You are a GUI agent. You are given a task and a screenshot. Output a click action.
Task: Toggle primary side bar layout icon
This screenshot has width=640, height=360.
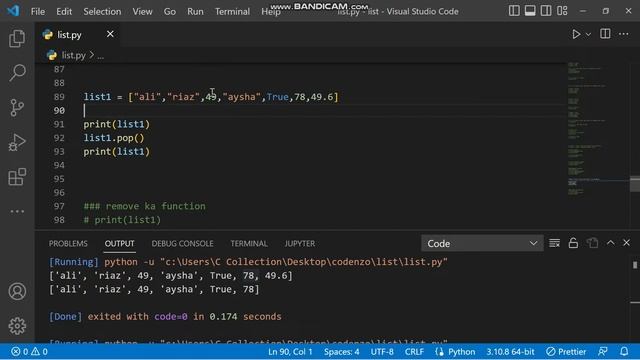(514, 11)
